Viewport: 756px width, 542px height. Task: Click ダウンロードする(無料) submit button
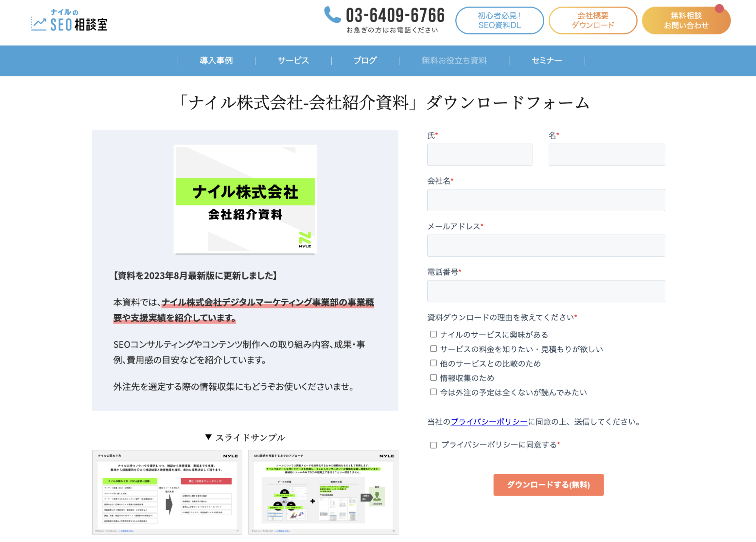548,485
